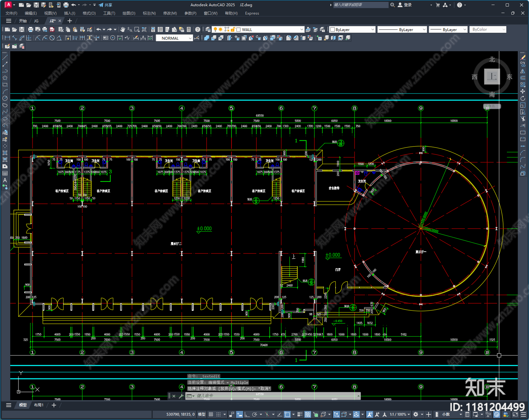Open command line customize wrench icon
Image resolution: width=529 pixels, height=420 pixels.
pyautogui.click(x=181, y=396)
